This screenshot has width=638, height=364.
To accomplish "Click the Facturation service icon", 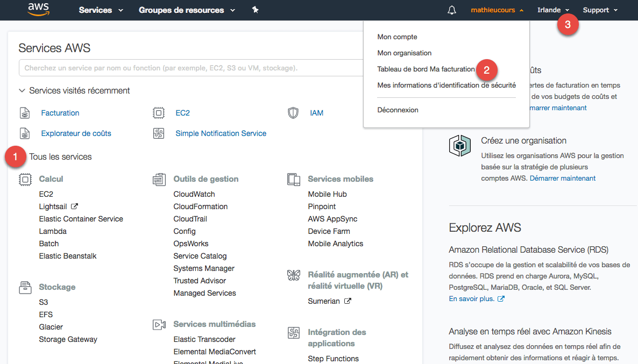I will coord(25,113).
